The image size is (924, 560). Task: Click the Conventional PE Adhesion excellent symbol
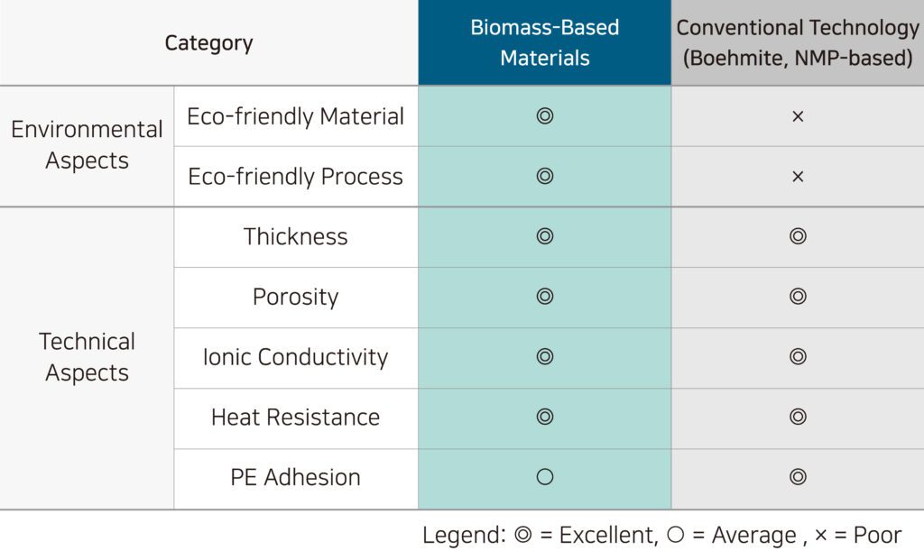coord(798,477)
